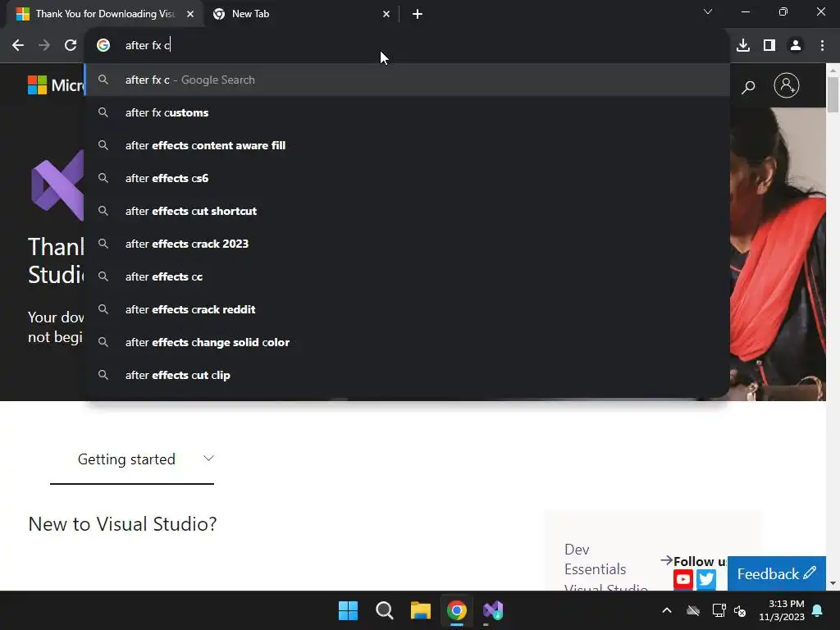Click the Feedback button

tap(776, 573)
